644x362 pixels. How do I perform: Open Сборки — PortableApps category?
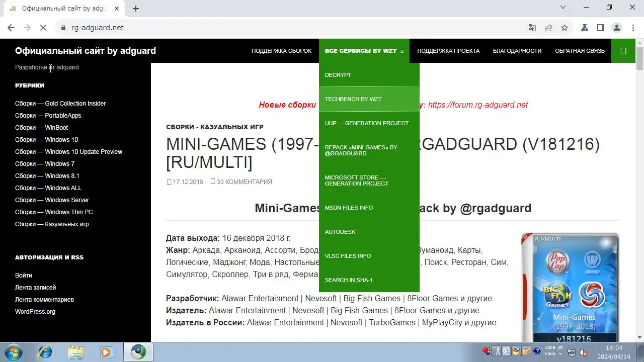pos(48,116)
